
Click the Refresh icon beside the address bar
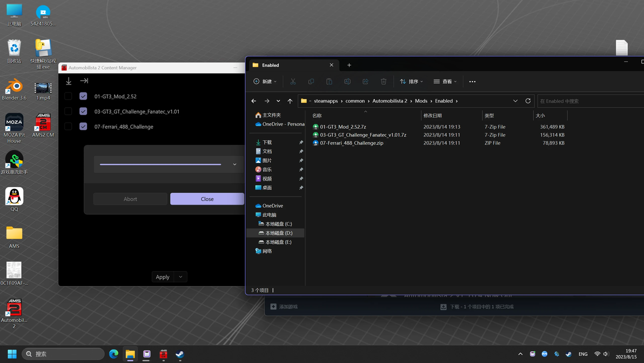click(x=528, y=101)
